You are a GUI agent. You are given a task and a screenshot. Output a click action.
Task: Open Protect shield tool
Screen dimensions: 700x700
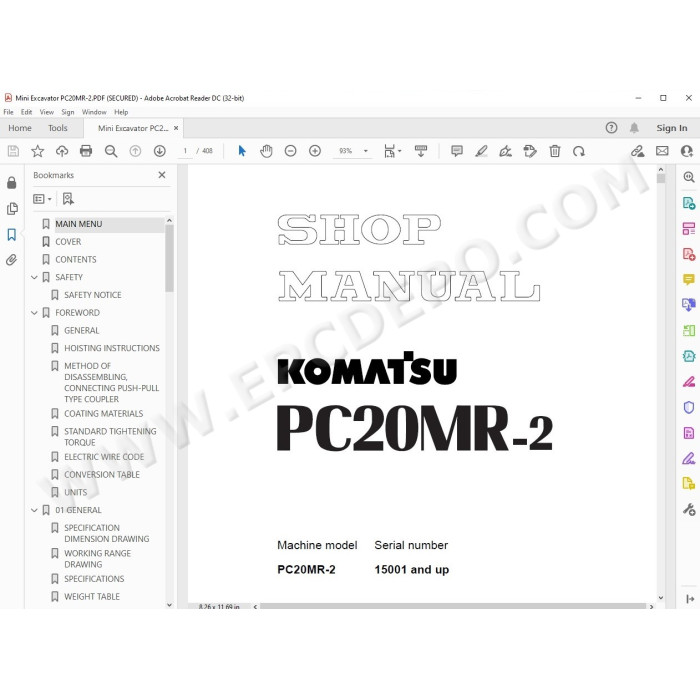689,407
